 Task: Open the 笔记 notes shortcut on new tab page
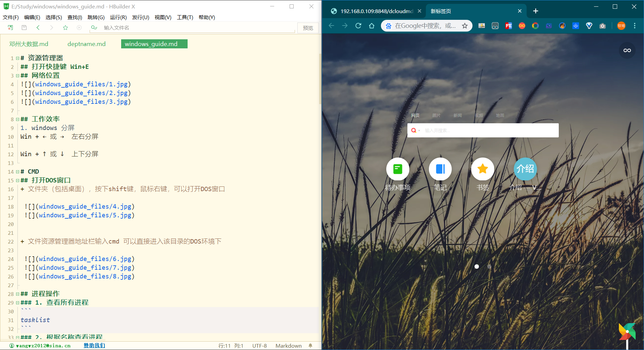point(440,169)
